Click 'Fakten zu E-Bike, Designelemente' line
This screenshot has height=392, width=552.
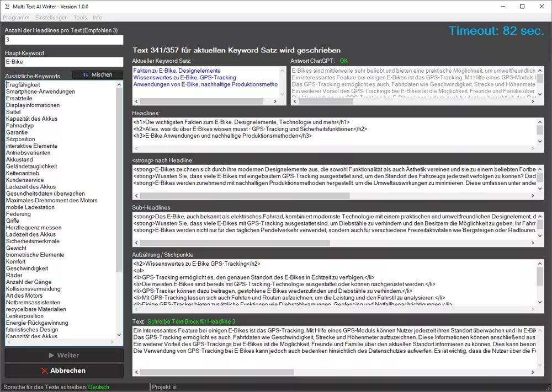[x=177, y=71]
